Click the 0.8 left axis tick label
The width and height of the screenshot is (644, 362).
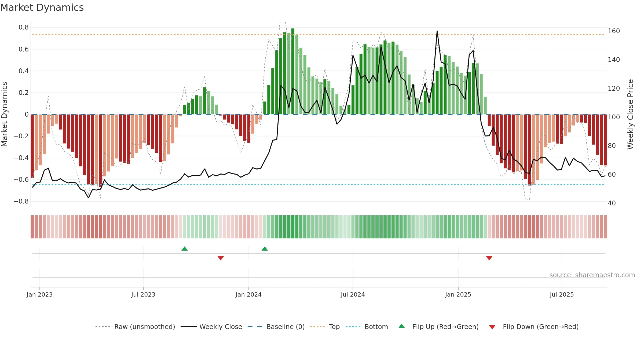pyautogui.click(x=24, y=27)
